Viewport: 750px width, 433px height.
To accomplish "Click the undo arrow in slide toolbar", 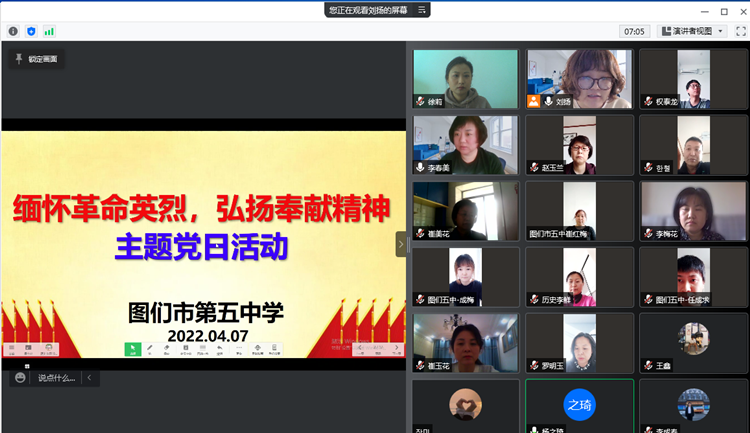I will pos(220,349).
